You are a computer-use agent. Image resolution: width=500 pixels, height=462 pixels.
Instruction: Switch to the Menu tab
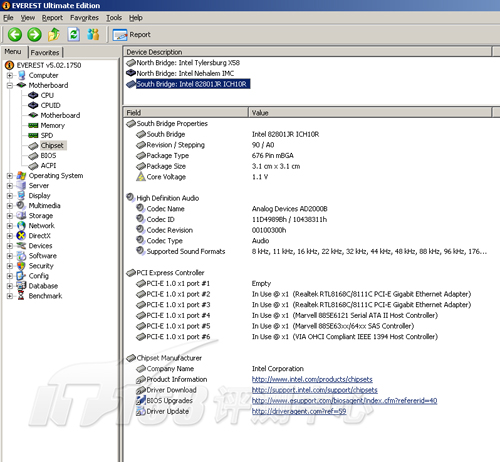coord(13,52)
